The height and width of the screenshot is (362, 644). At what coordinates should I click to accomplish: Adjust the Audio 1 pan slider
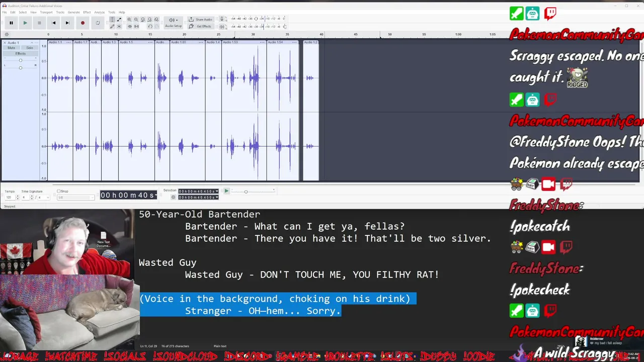click(20, 67)
